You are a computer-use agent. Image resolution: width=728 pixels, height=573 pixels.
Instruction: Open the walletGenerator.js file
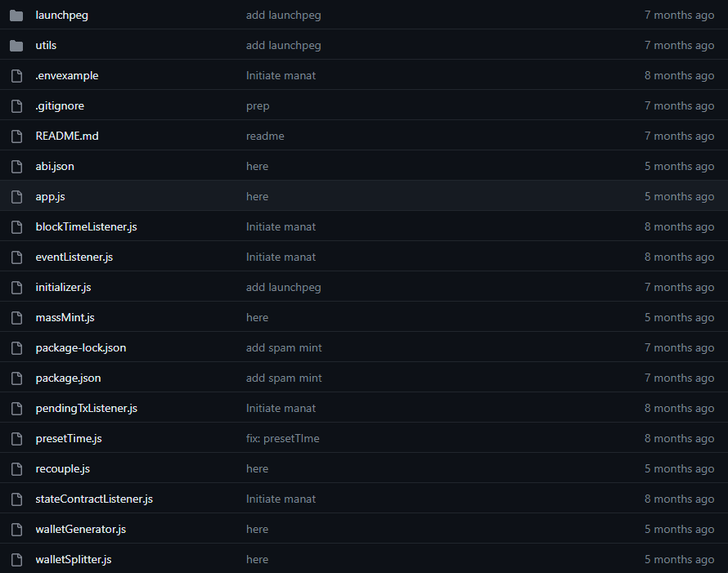pos(80,530)
